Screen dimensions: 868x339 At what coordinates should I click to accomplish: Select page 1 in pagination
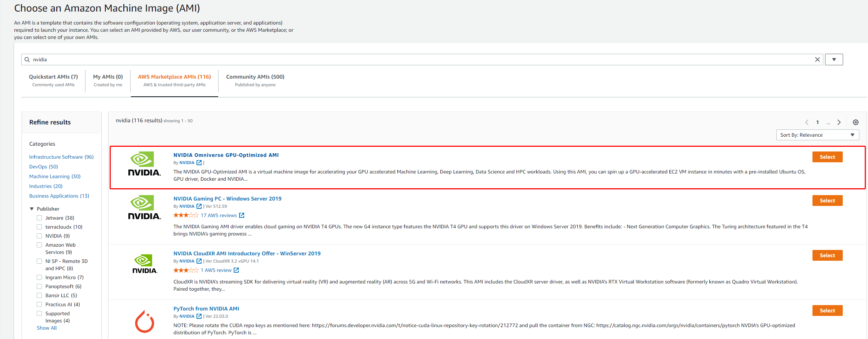(x=818, y=122)
